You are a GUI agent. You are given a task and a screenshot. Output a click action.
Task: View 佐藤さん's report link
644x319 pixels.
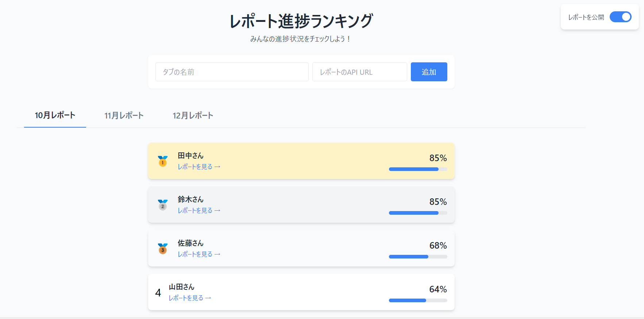[199, 254]
